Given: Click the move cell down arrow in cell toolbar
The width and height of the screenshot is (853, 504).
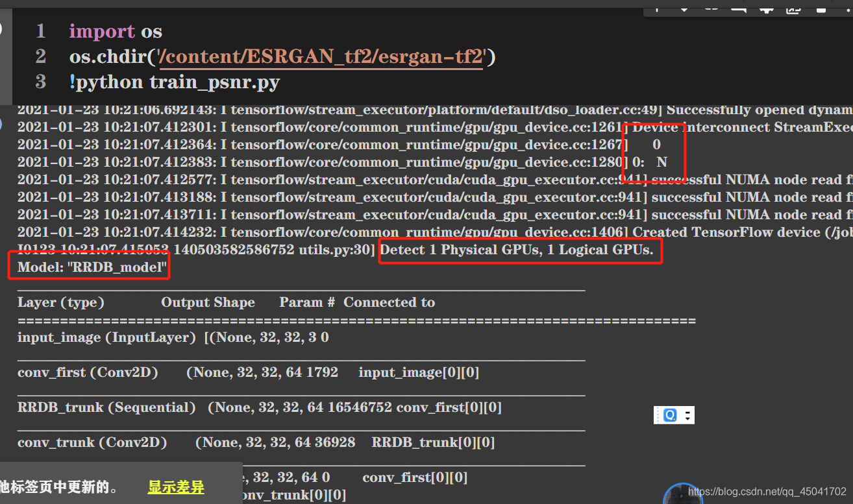Looking at the screenshot, I should tap(684, 9).
